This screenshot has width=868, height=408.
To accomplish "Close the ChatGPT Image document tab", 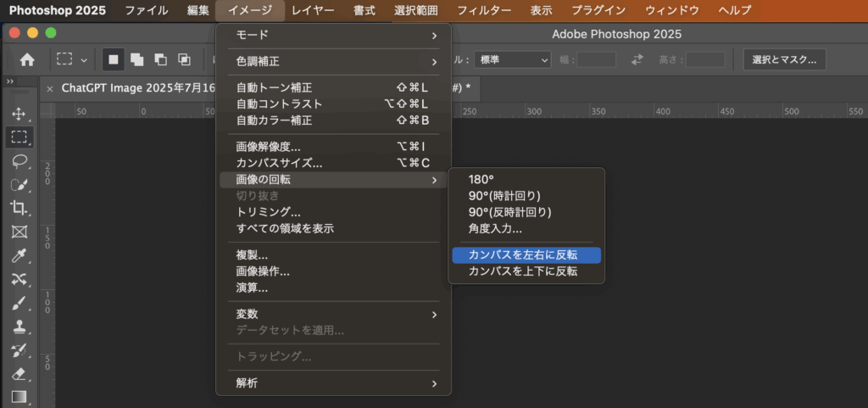I will tap(49, 88).
